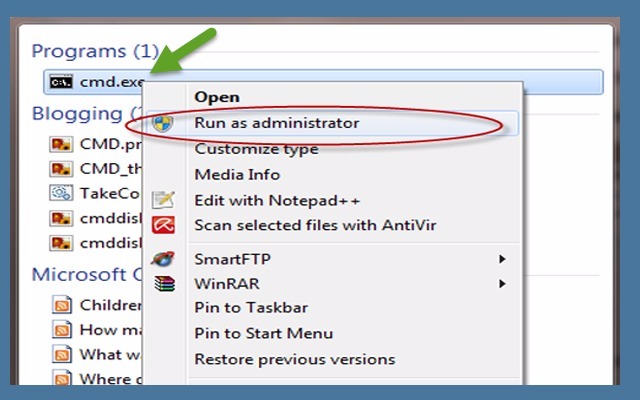640x400 pixels.
Task: Click the TakeCo gear file icon
Action: [60, 193]
